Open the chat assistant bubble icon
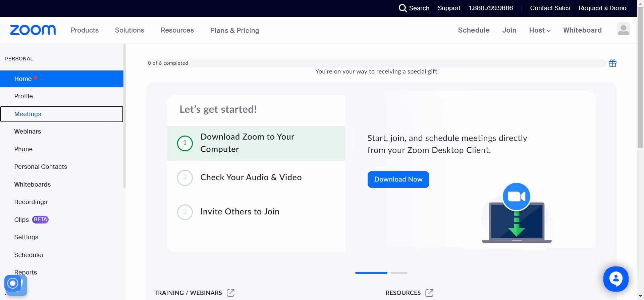Viewport: 644px width, 300px height. click(x=616, y=279)
